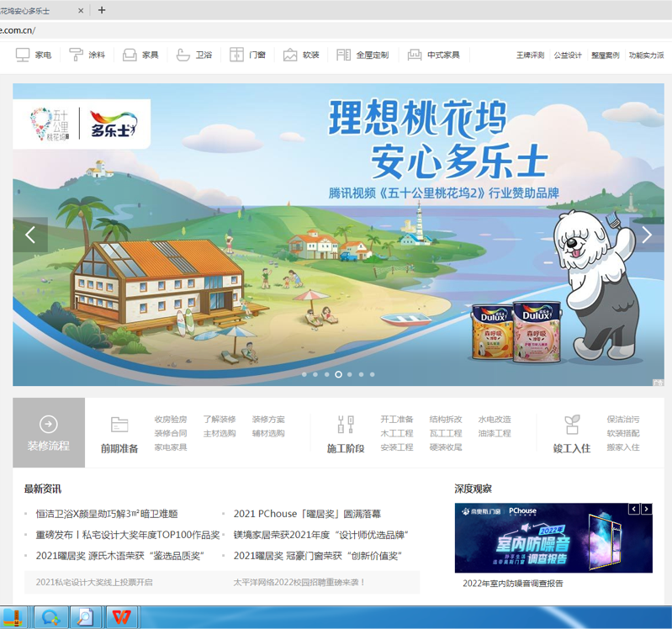Show next banner slide arrow
This screenshot has height=629, width=672.
(x=647, y=235)
